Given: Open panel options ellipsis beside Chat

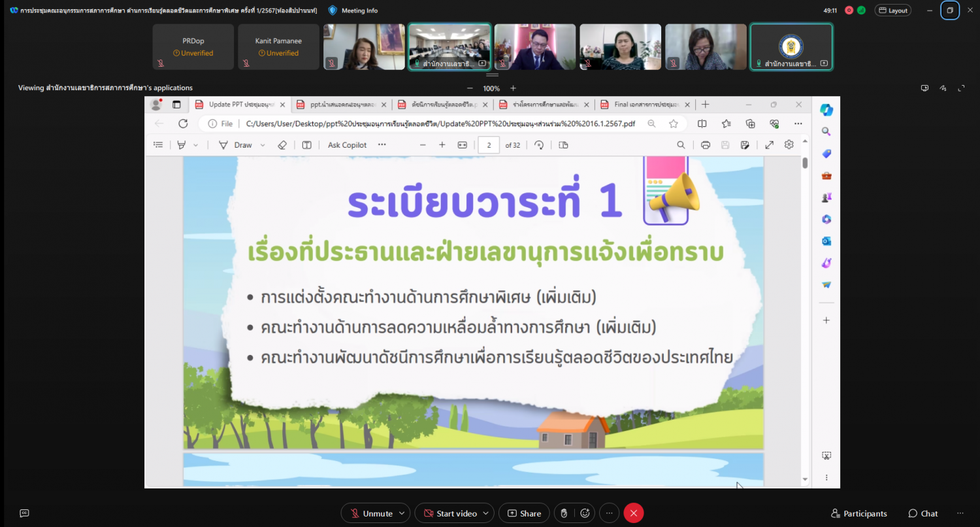Looking at the screenshot, I should coord(960,513).
